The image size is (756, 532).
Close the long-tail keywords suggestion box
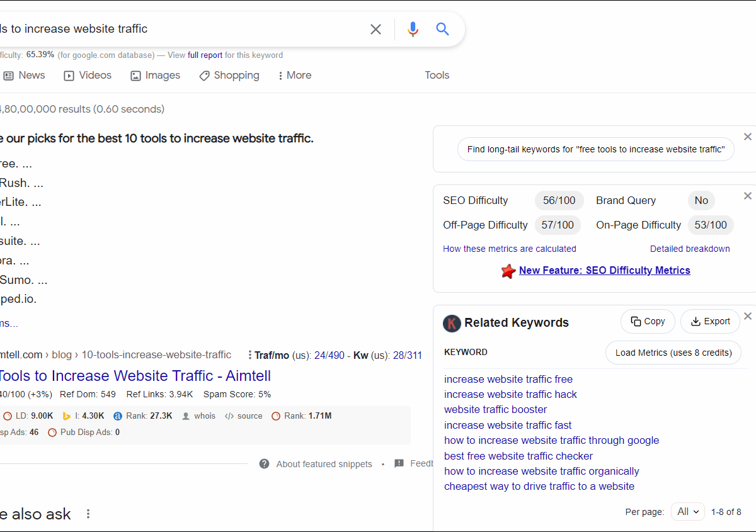coord(748,137)
